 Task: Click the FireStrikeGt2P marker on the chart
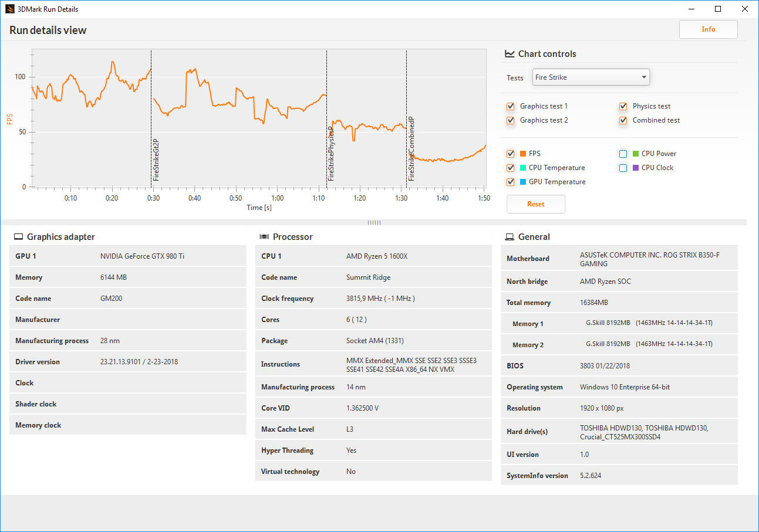click(x=156, y=160)
